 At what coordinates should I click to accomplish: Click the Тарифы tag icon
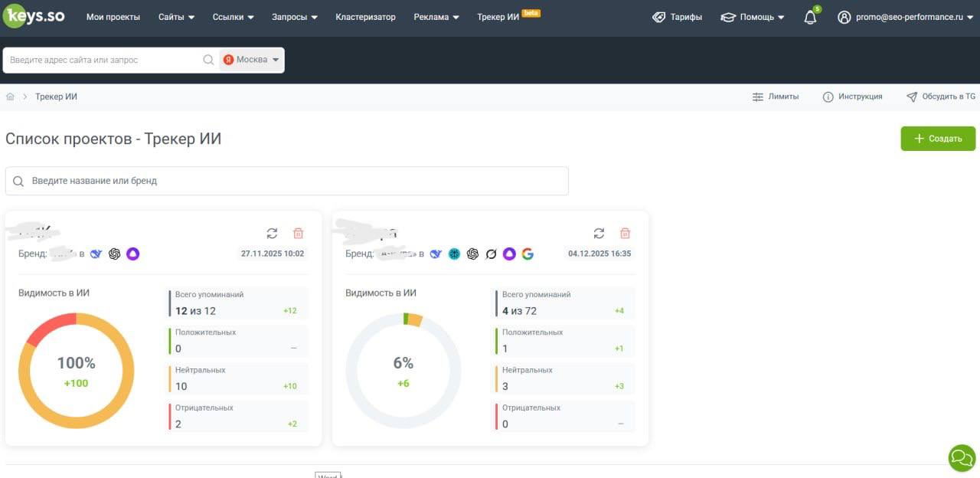(659, 17)
